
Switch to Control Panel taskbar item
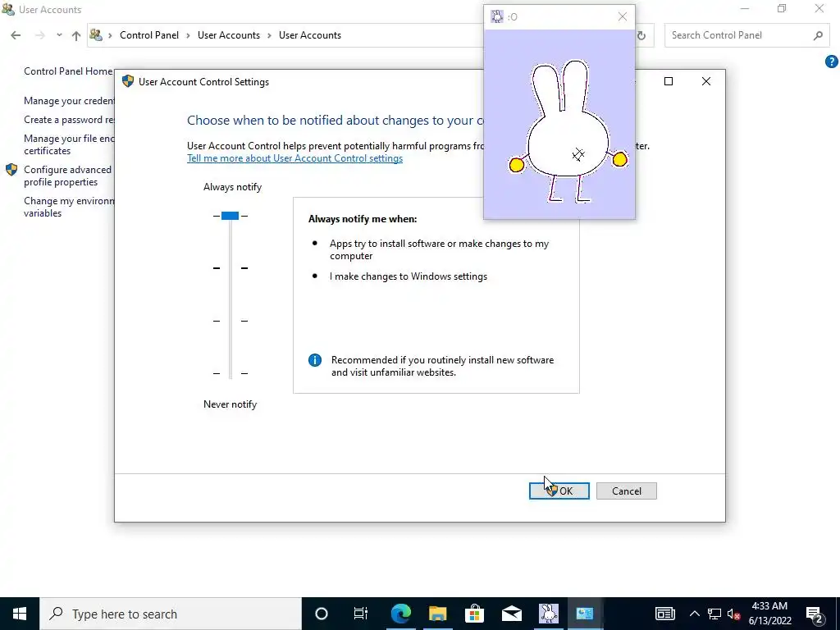(584, 614)
